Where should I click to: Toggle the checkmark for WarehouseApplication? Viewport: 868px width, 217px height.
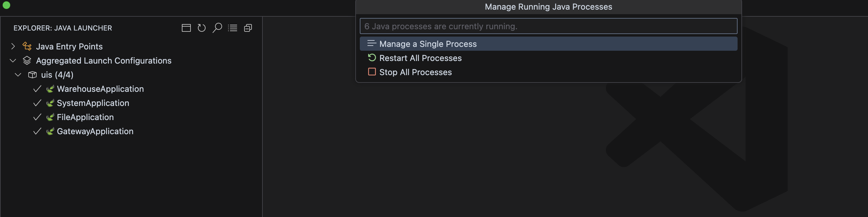pyautogui.click(x=37, y=89)
